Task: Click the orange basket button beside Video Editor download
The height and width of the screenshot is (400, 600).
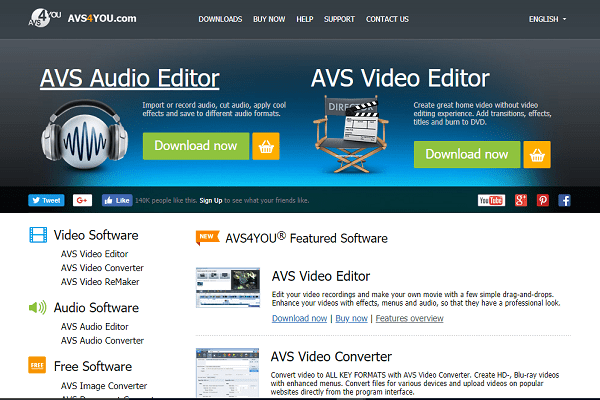Action: click(537, 155)
